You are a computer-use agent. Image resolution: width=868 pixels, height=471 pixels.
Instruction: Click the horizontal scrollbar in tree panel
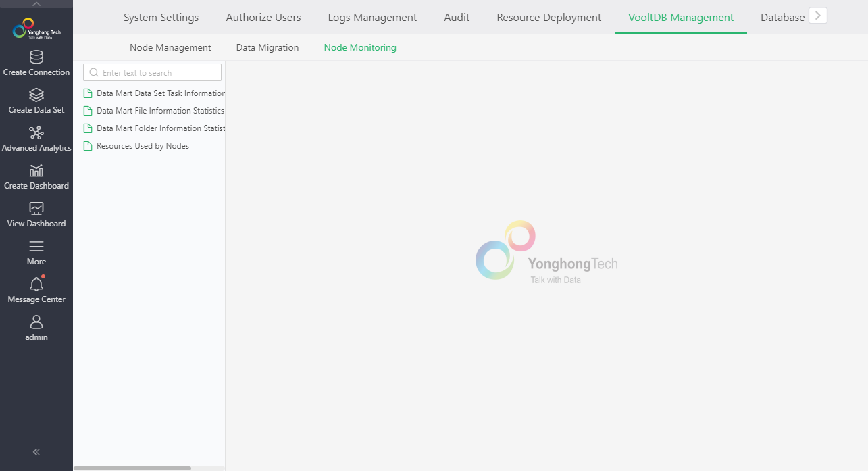point(132,468)
